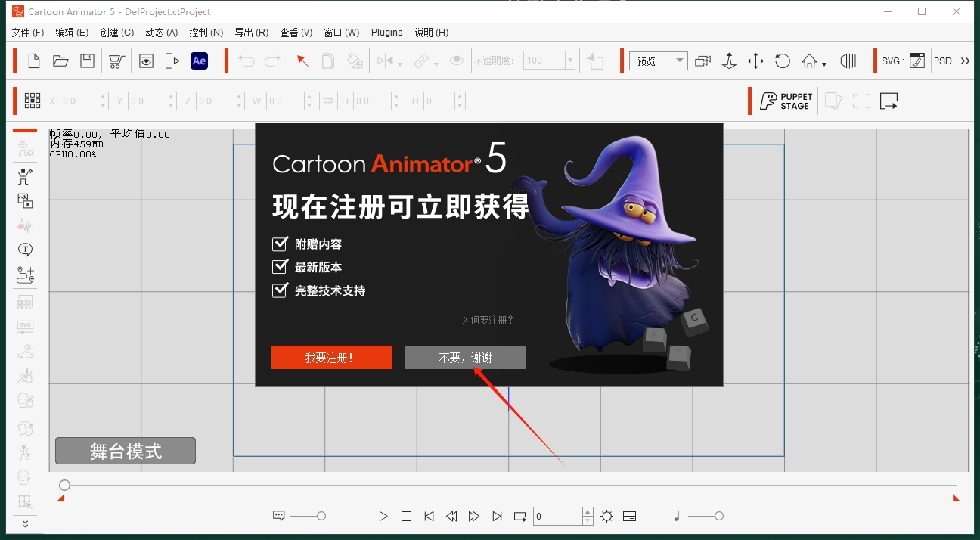
Task: Open the After Effects export icon
Action: point(199,61)
